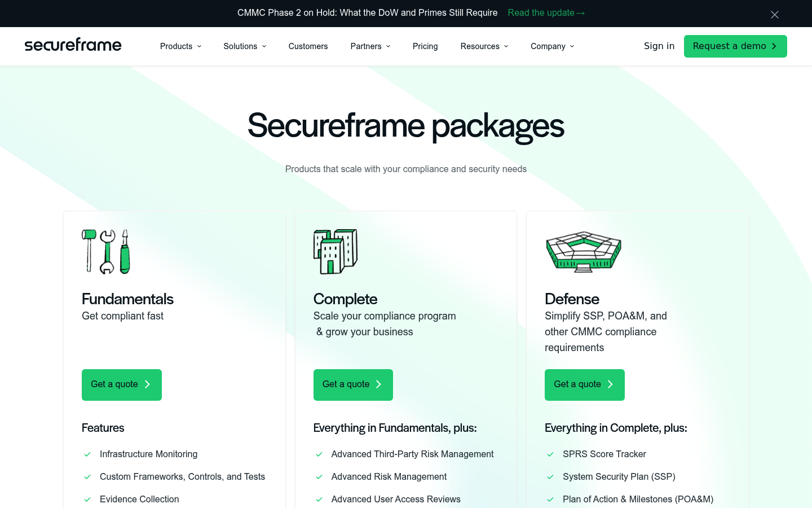Viewport: 812px width, 508px height.
Task: Go to Secureframe logo home
Action: [x=73, y=45]
